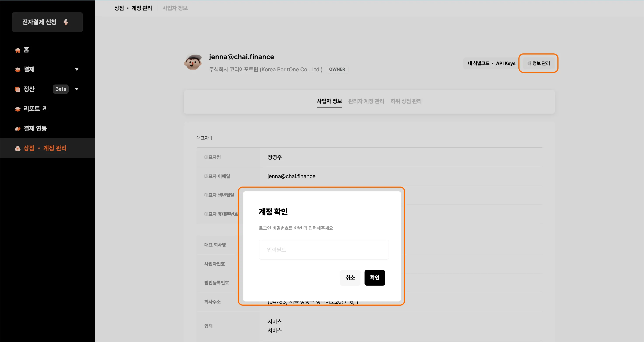Click the 결제 stack icon in sidebar
Viewport: 644px width, 342px height.
pyautogui.click(x=18, y=70)
